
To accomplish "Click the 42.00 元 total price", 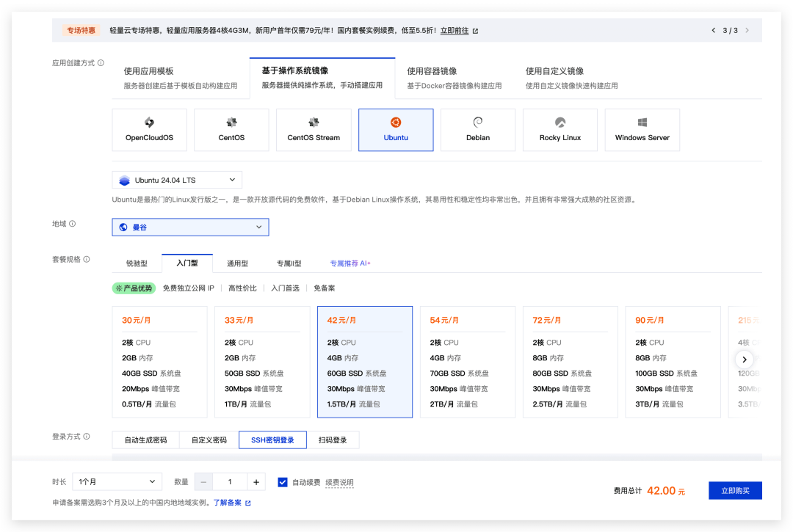I will tap(666, 491).
